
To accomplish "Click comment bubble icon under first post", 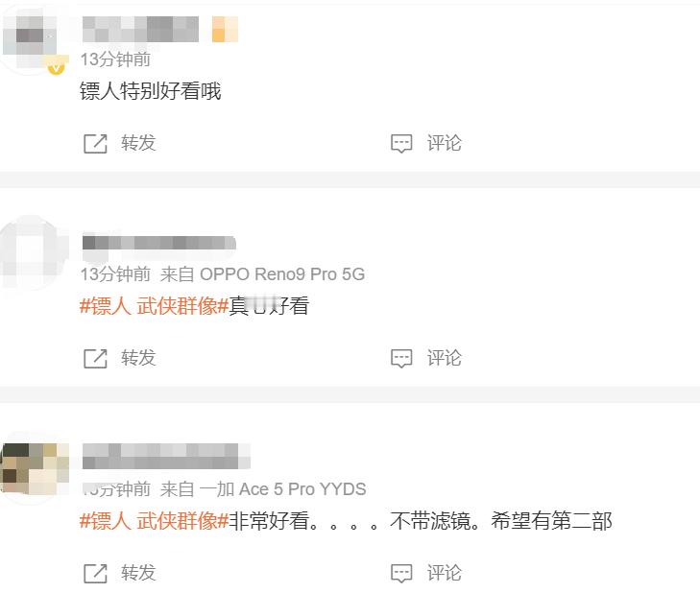I will tap(401, 144).
